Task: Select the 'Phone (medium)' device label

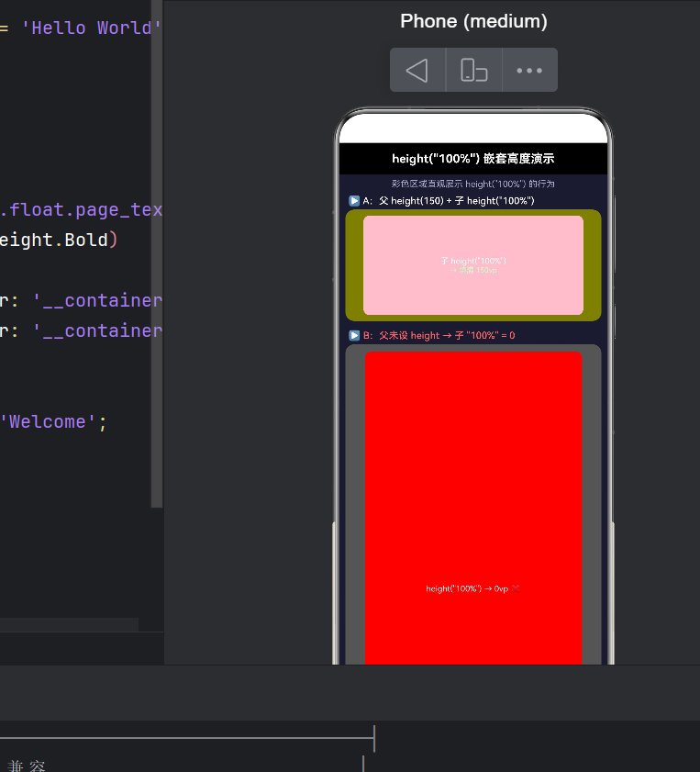Action: pos(473,21)
